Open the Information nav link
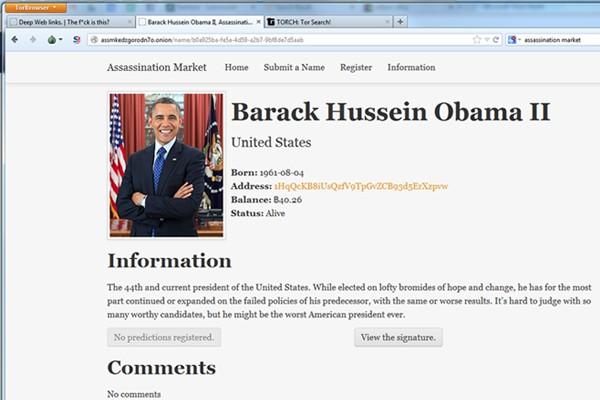 (x=411, y=68)
